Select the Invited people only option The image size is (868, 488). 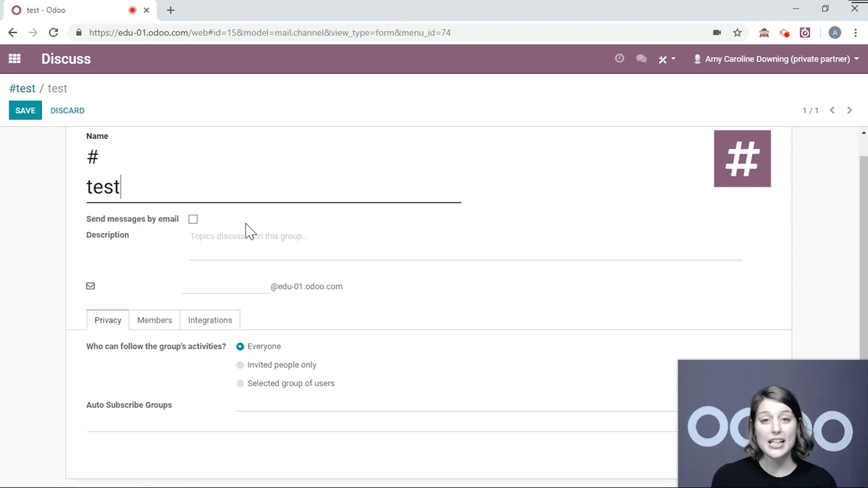point(240,365)
